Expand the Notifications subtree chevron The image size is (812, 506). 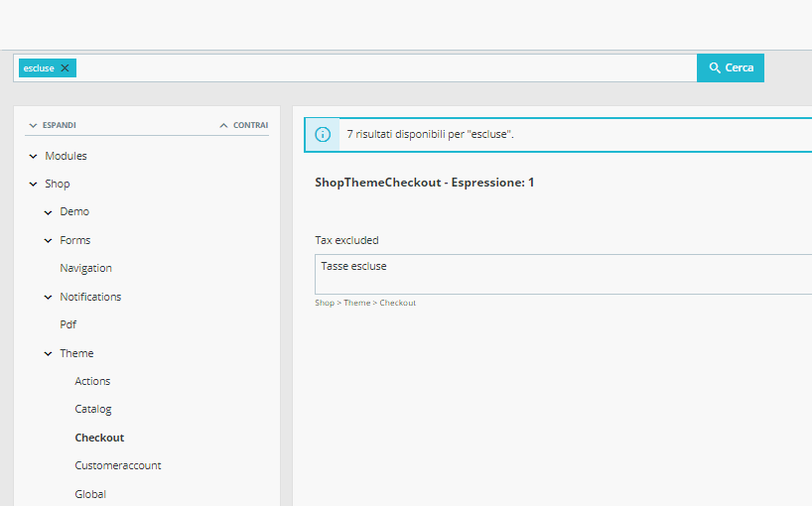click(x=48, y=298)
